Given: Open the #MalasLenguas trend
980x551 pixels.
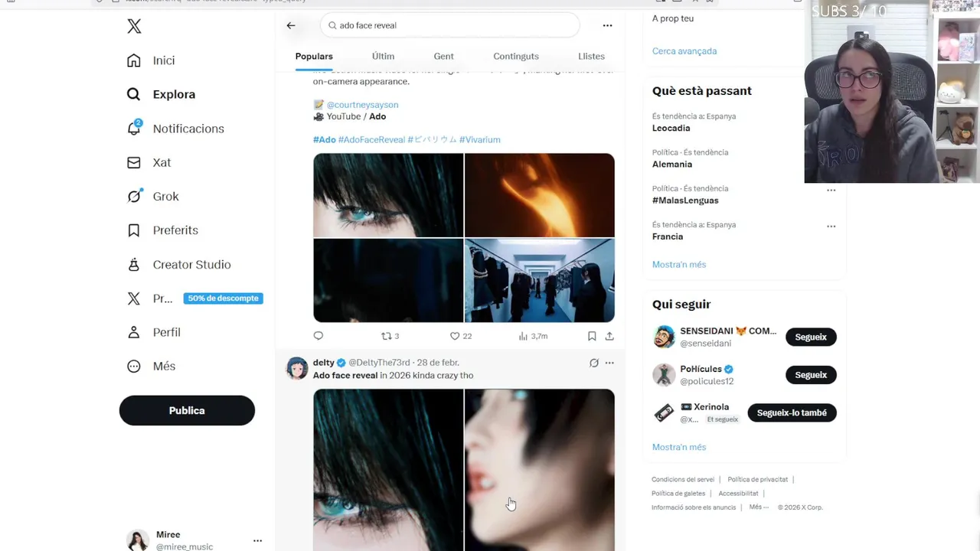Looking at the screenshot, I should point(685,201).
